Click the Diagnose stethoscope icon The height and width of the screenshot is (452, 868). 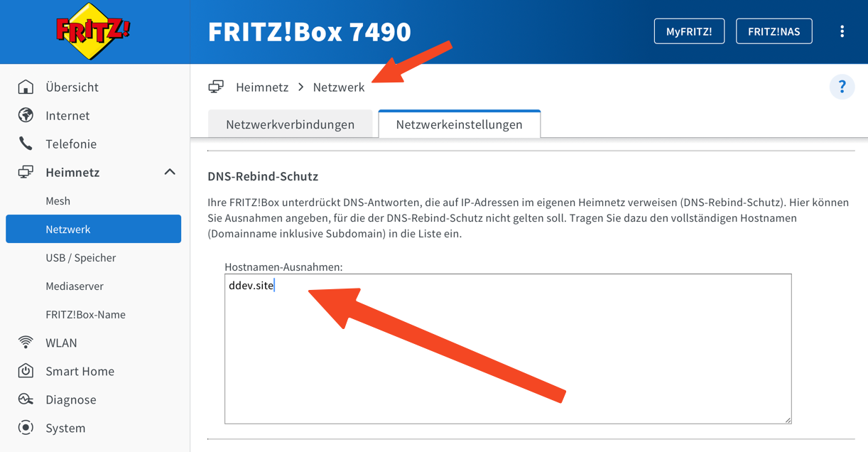coord(26,399)
